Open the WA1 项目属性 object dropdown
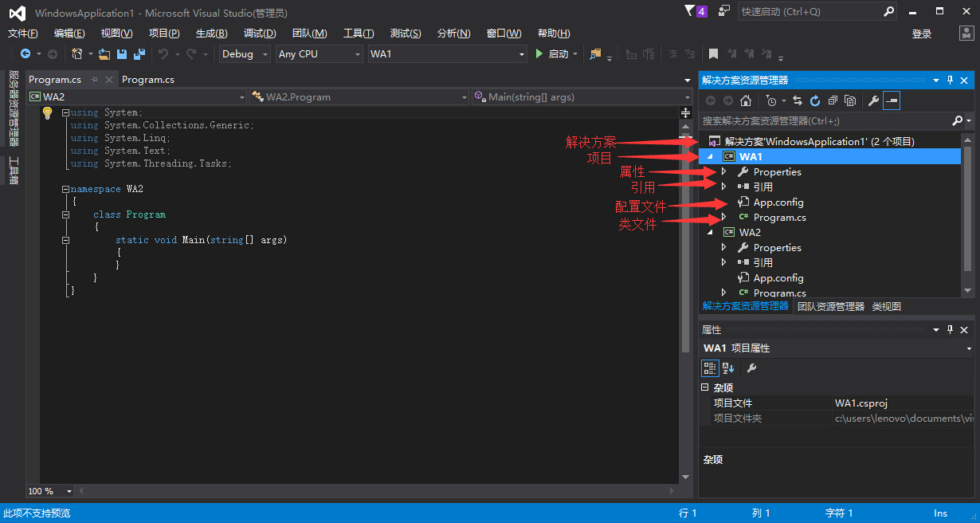This screenshot has width=980, height=523. coord(837,348)
